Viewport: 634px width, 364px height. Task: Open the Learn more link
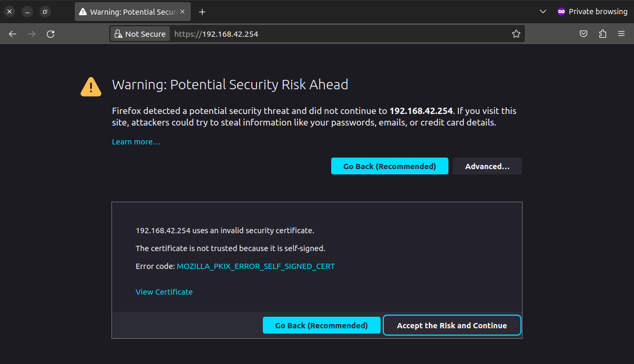point(136,142)
